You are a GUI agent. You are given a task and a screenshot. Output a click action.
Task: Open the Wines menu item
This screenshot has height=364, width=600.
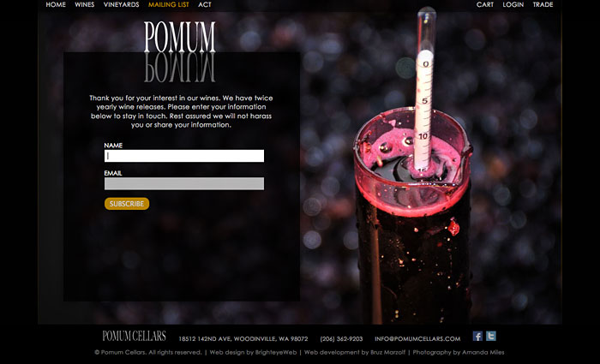(x=85, y=4)
